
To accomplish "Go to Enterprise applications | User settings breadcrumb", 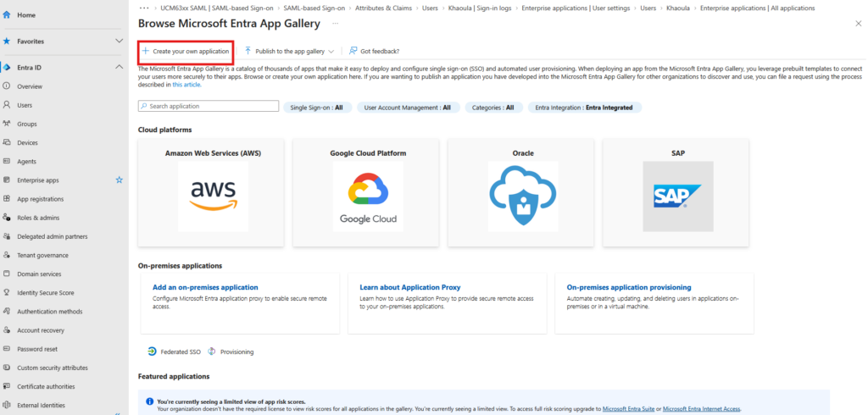I will click(576, 8).
